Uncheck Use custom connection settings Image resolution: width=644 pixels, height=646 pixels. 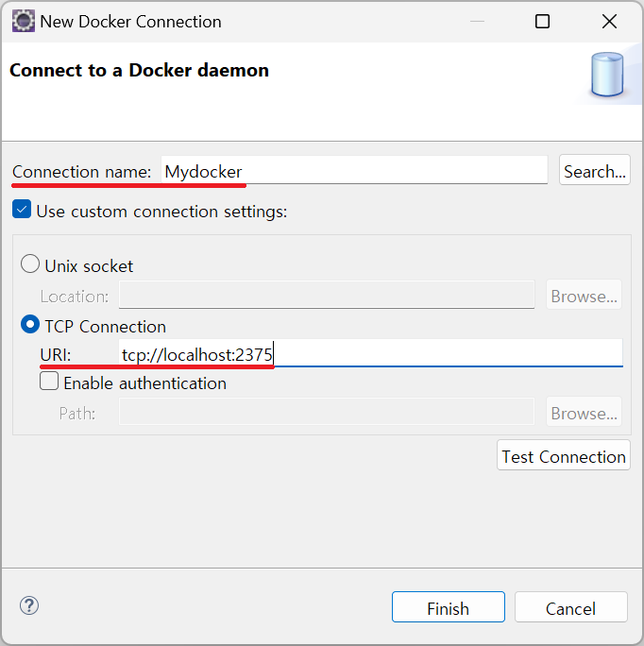tap(22, 211)
